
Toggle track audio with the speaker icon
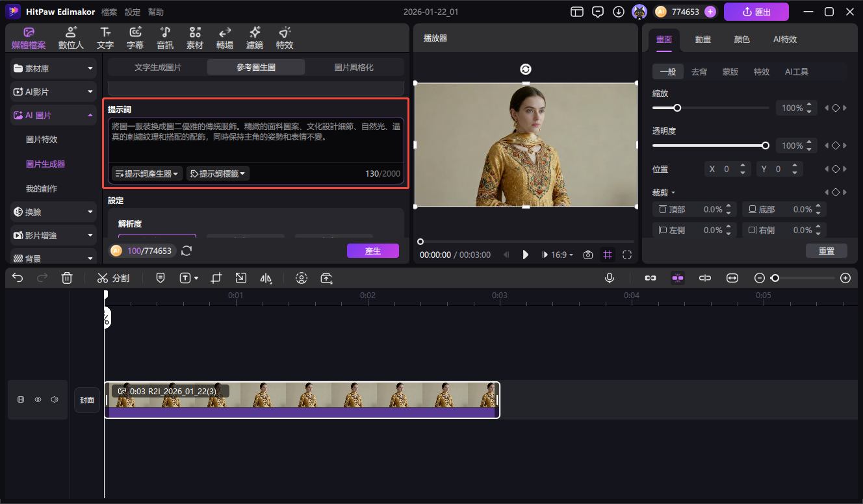coord(55,399)
